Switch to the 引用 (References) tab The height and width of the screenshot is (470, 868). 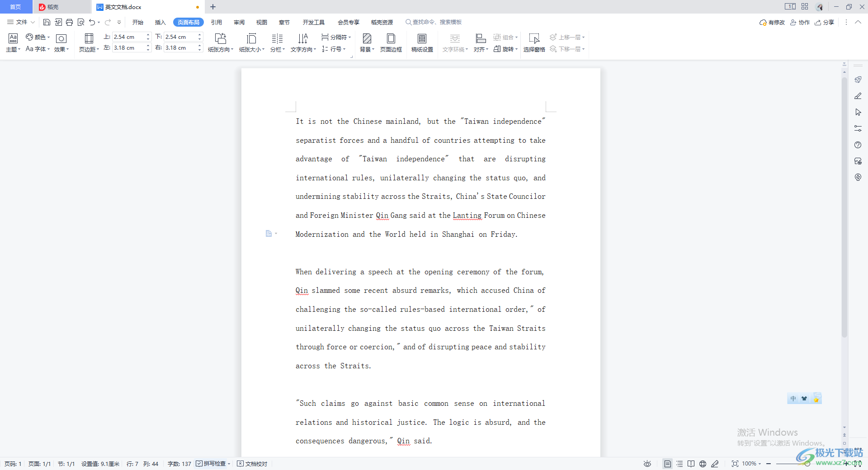[217, 22]
